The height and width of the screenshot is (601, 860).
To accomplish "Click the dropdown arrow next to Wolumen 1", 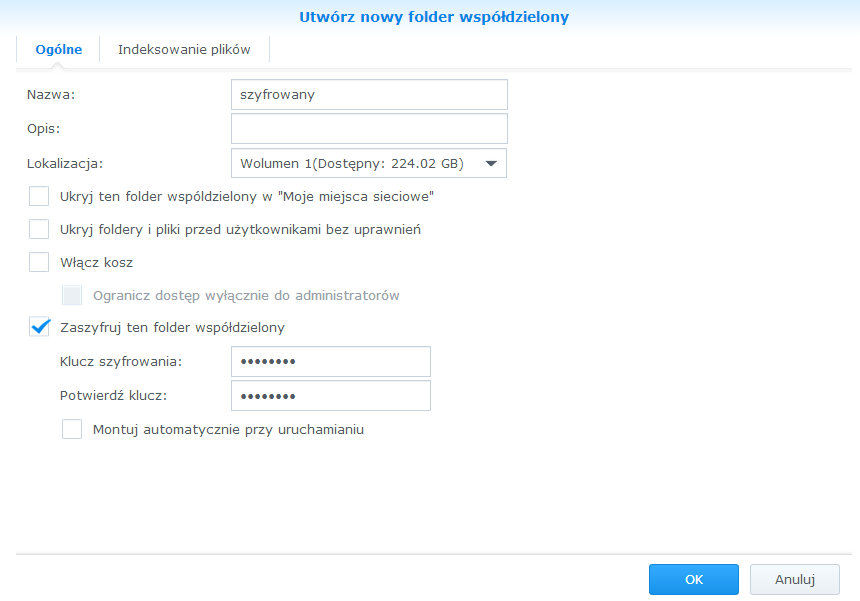I will click(x=491, y=163).
